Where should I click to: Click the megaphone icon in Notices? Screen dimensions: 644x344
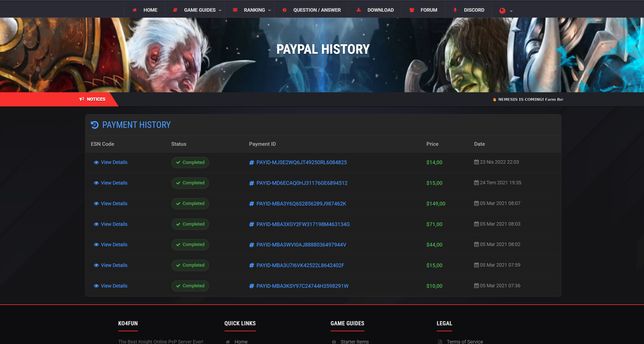pyautogui.click(x=81, y=99)
